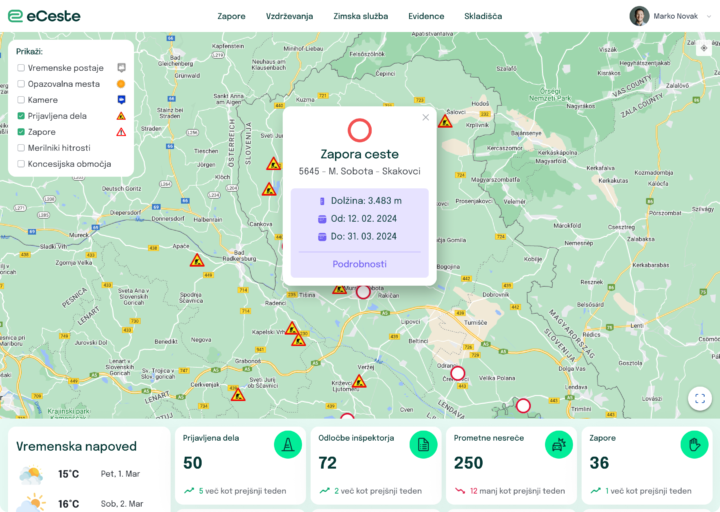Select roadwork marker near Ljutomer
This screenshot has height=512, width=720.
(359, 381)
